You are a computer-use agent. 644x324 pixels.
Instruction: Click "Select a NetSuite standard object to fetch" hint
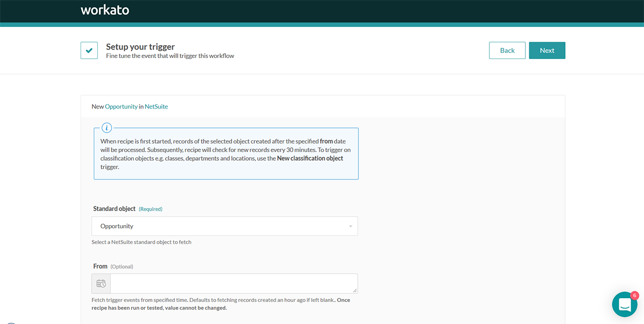(x=142, y=242)
